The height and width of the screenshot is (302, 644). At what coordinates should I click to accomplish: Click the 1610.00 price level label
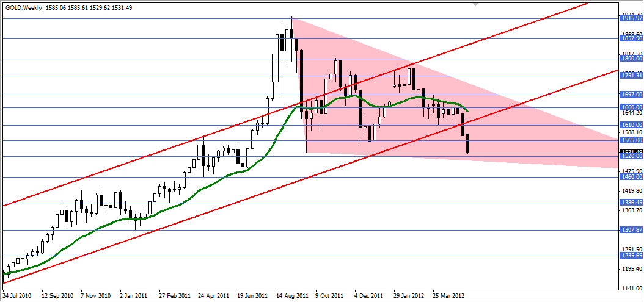pyautogui.click(x=631, y=125)
